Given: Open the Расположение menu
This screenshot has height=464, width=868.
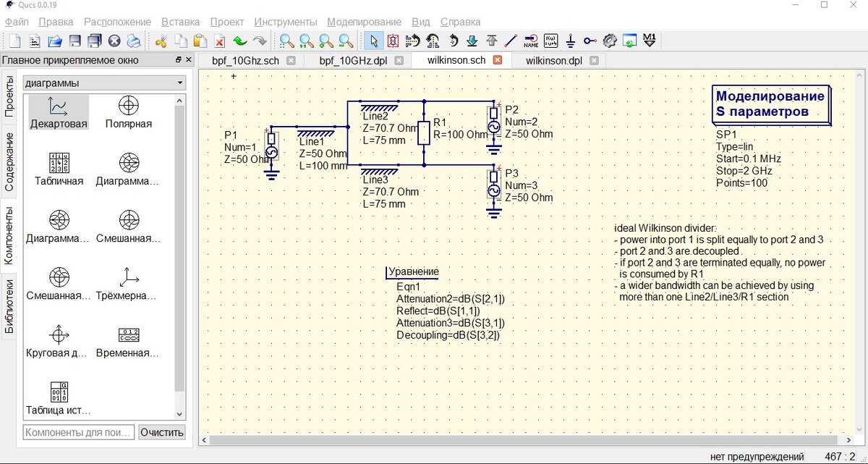Looking at the screenshot, I should click(117, 22).
